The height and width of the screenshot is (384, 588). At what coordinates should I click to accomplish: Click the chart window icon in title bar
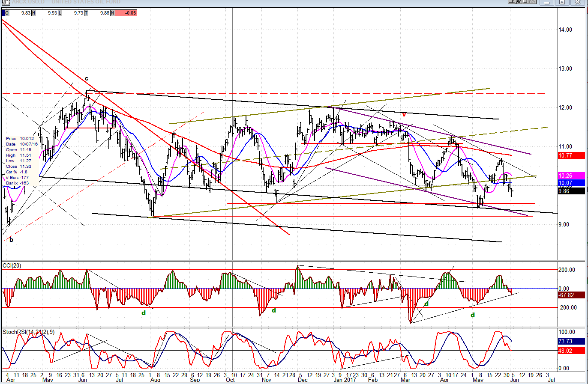point(5,2)
